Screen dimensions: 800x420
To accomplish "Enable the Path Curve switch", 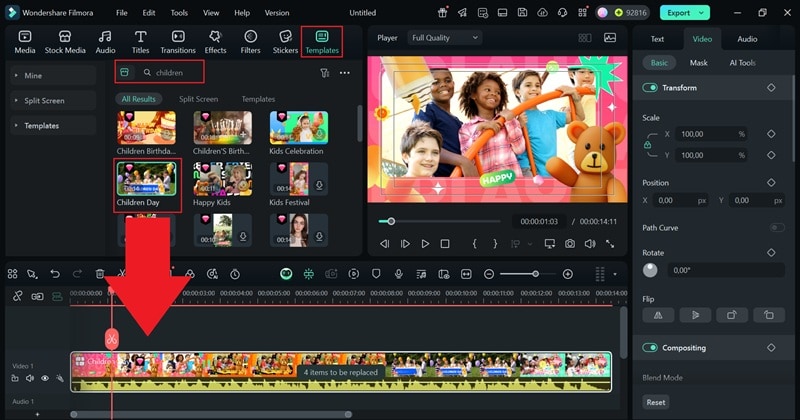I will tap(777, 228).
